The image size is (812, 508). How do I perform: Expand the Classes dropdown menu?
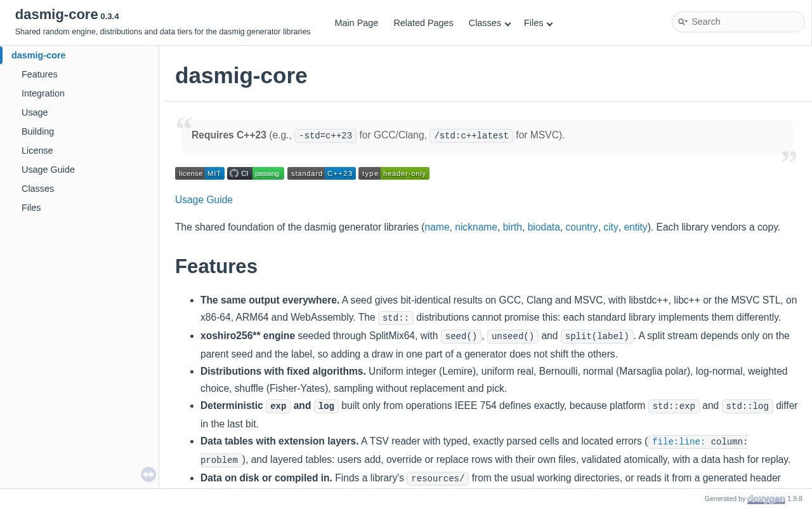(x=489, y=23)
